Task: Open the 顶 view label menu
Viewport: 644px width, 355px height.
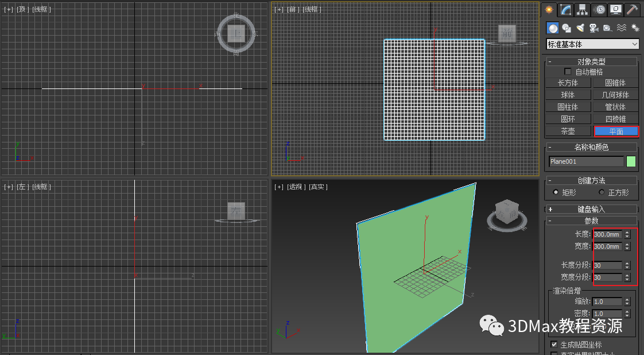Action: tap(21, 9)
